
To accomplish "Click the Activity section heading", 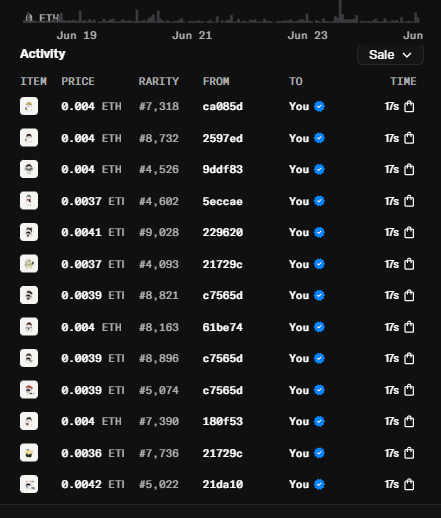I will [42, 54].
